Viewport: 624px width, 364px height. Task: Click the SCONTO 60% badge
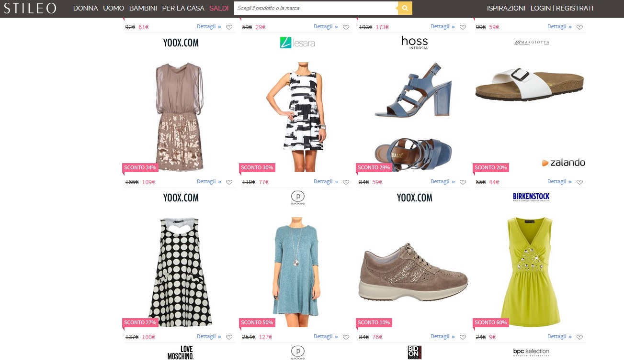(x=491, y=322)
